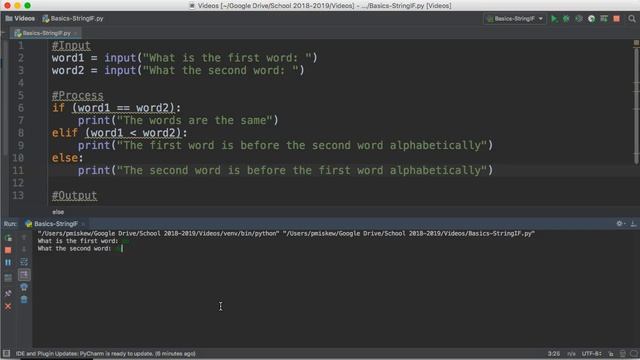Close the Run panel with red X icon
The height and width of the screenshot is (360, 640).
tap(8, 306)
